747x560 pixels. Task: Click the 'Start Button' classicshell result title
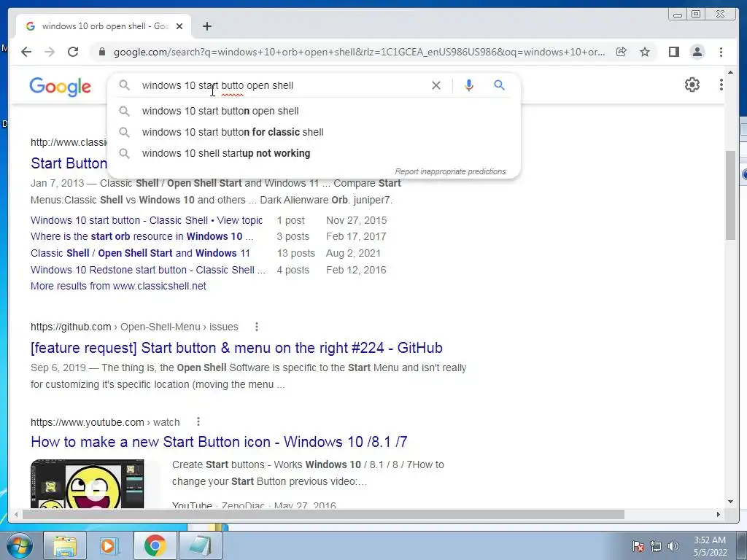click(x=69, y=163)
